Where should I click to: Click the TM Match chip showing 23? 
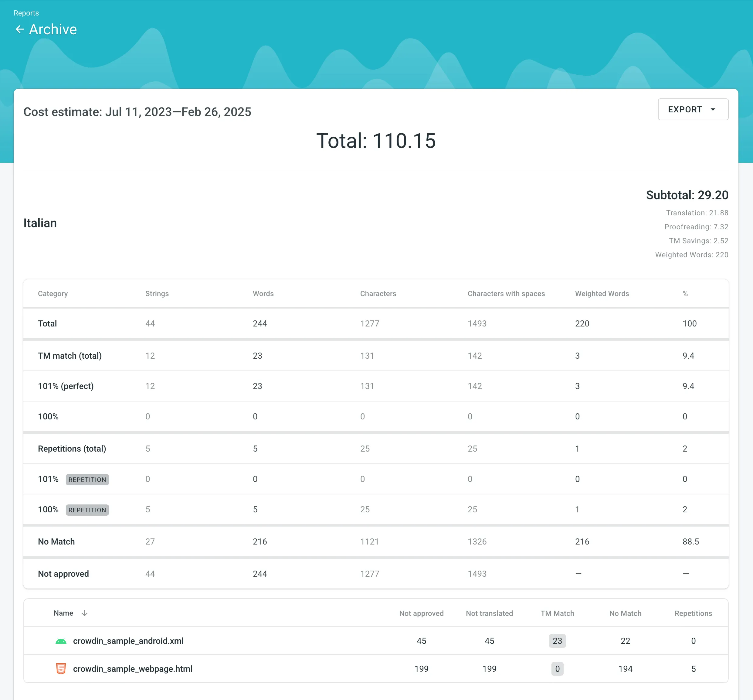tap(557, 640)
